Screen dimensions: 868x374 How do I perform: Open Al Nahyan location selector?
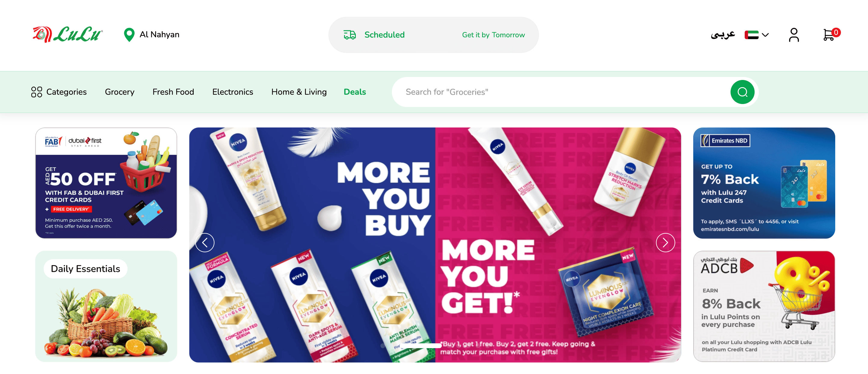coord(159,35)
